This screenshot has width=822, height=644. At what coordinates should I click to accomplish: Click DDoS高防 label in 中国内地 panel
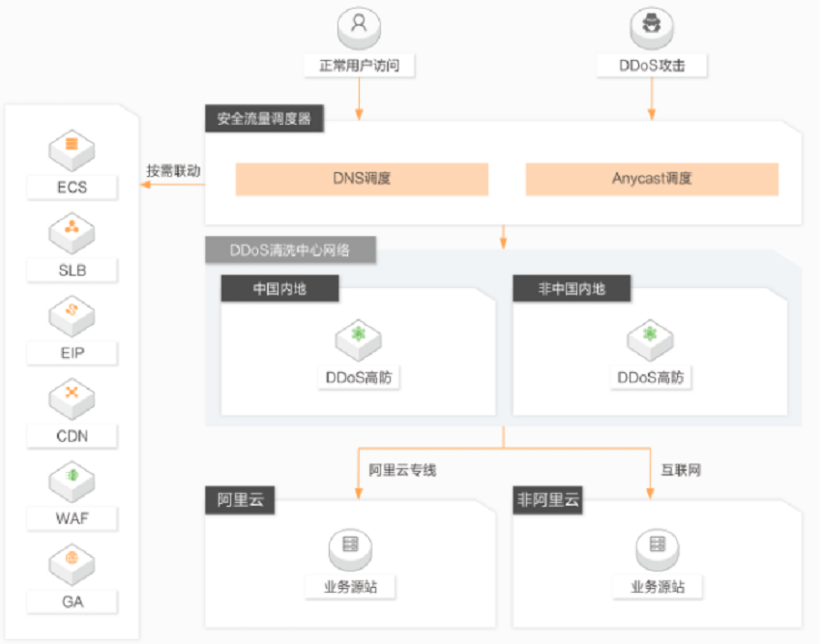(x=359, y=378)
